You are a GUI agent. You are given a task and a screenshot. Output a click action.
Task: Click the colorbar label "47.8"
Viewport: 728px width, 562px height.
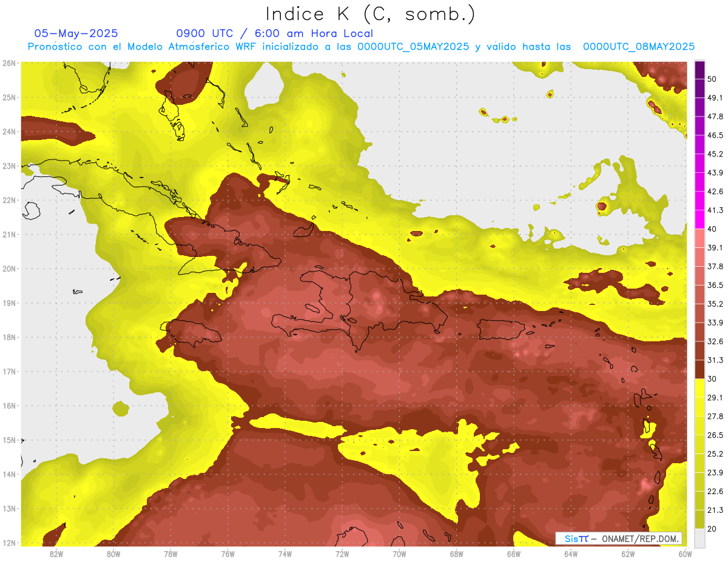715,116
